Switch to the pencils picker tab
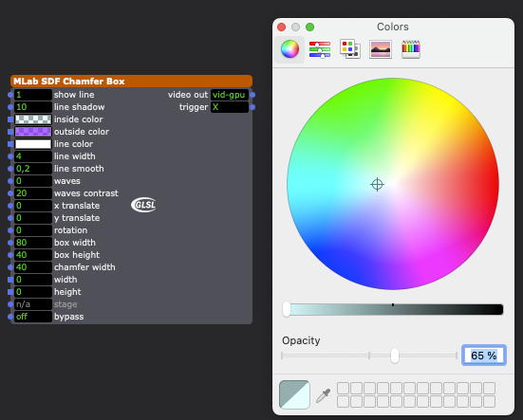523x420 pixels. point(411,49)
